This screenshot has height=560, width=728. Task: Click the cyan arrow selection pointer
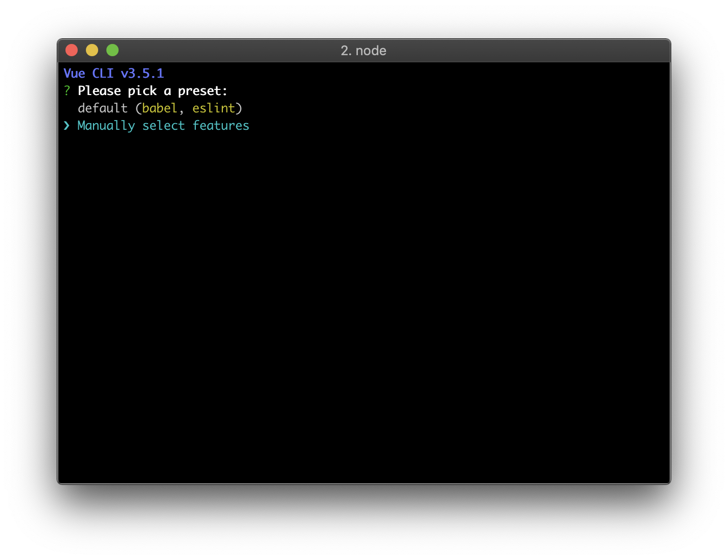pyautogui.click(x=66, y=126)
